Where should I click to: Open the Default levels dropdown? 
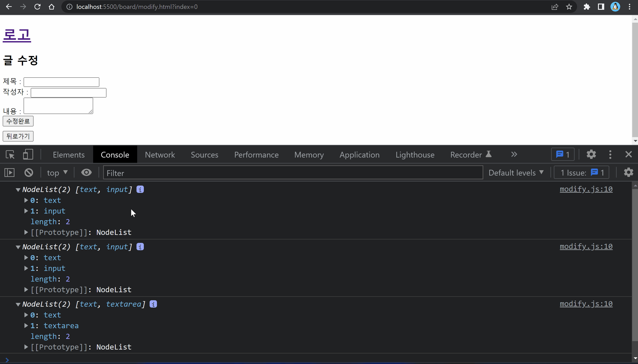[516, 172]
